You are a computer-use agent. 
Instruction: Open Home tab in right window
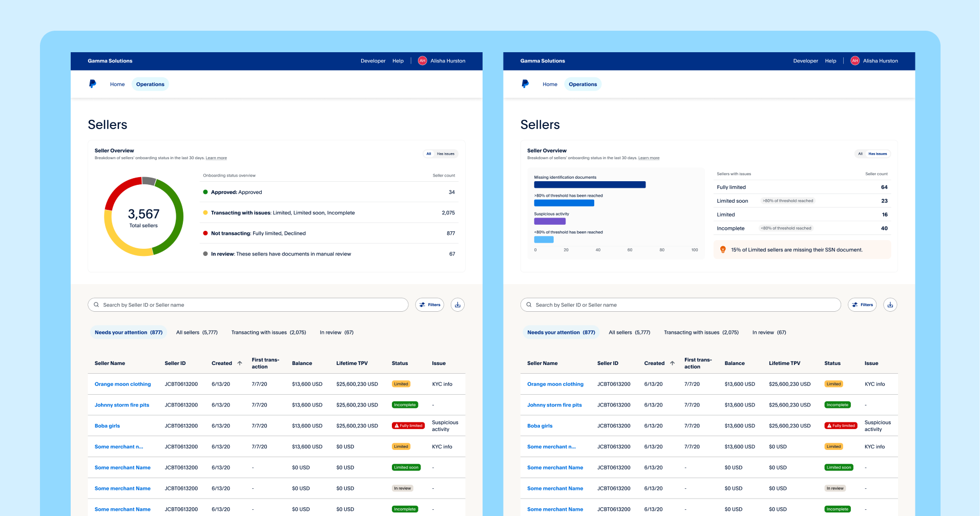click(550, 84)
